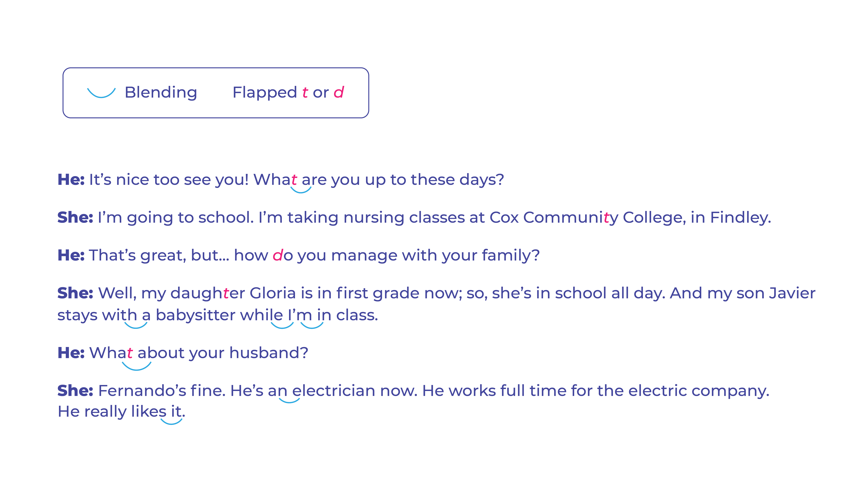The width and height of the screenshot is (868, 500).
Task: Click the first bold 'She:' speaker label
Action: (x=75, y=217)
